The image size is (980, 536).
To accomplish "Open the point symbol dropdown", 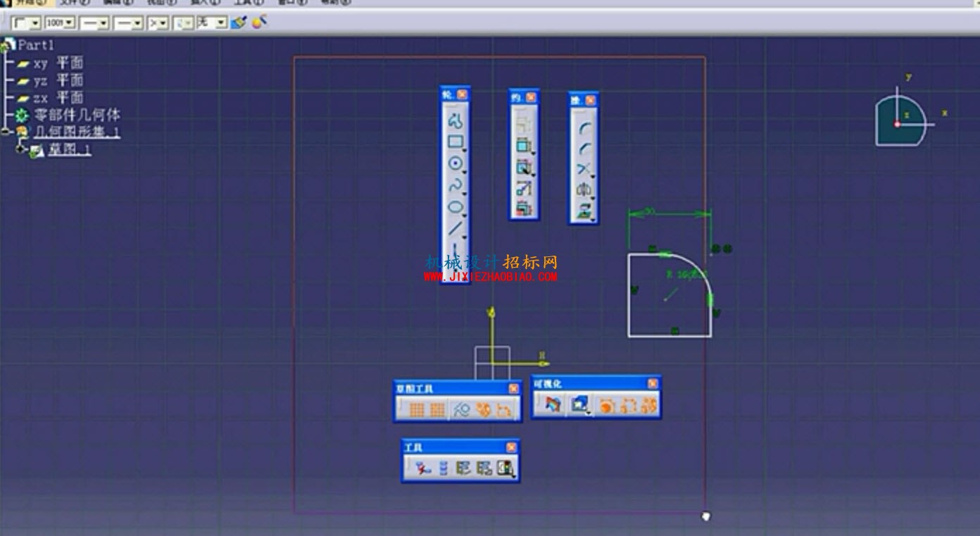I will tap(158, 23).
